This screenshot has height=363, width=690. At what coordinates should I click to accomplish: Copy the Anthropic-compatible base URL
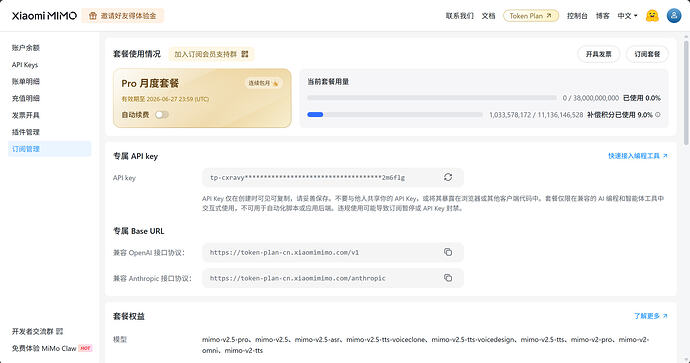point(448,278)
